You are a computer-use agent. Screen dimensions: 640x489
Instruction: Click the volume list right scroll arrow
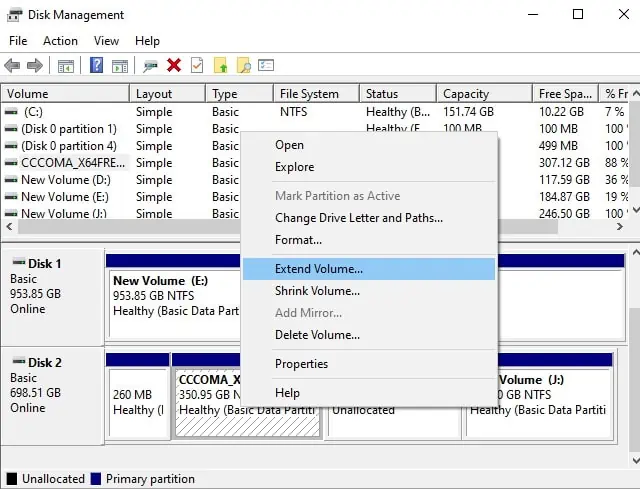point(620,227)
